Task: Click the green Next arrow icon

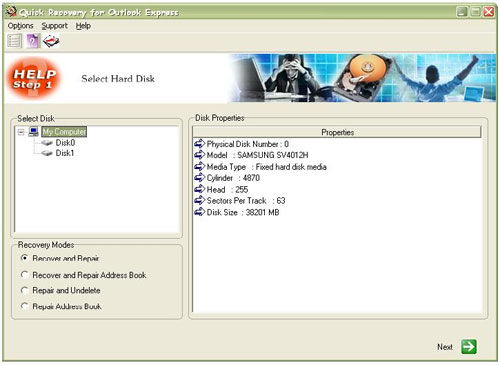Action: click(x=469, y=347)
